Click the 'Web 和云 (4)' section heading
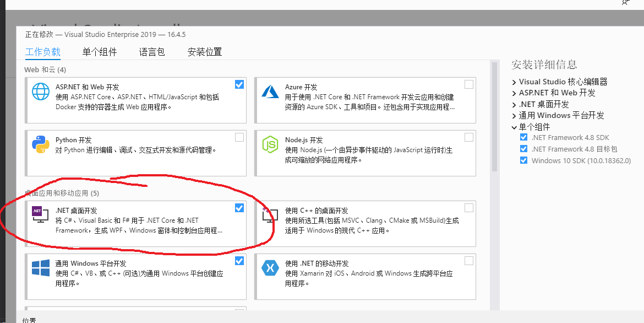The image size is (644, 323). tap(45, 70)
